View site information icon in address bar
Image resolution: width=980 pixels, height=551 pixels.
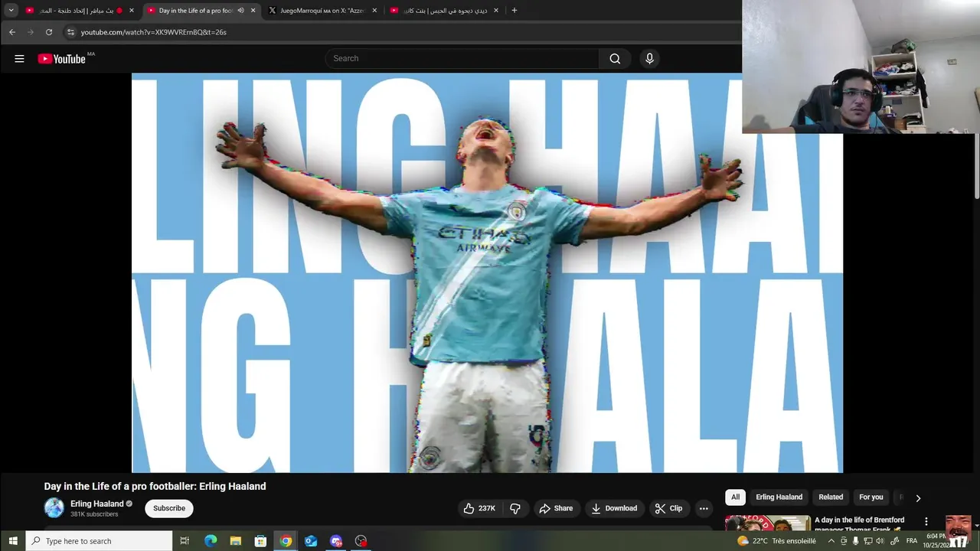click(x=70, y=32)
